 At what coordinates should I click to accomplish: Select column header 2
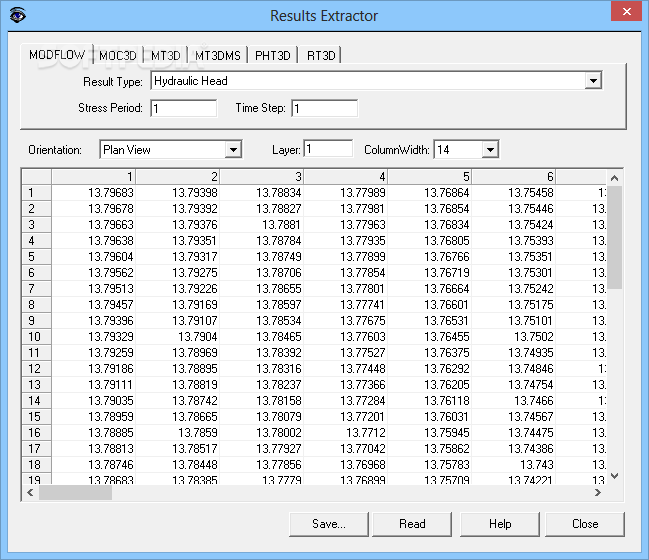tap(178, 177)
